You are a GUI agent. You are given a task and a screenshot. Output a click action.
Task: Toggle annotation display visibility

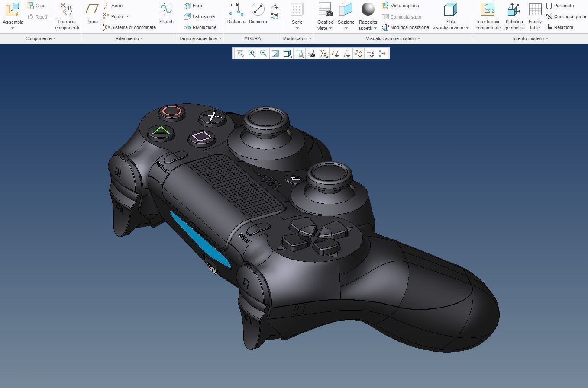click(370, 53)
